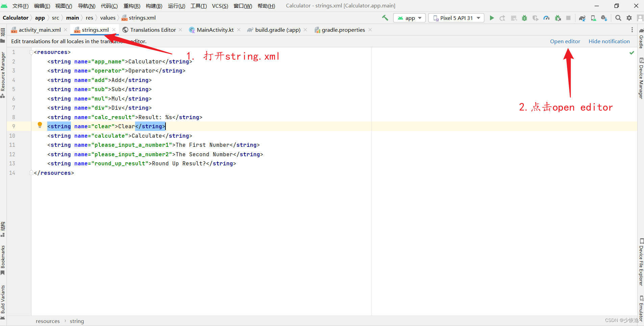
Task: Click the string breadcrumb in bottom bar
Action: coord(77,321)
